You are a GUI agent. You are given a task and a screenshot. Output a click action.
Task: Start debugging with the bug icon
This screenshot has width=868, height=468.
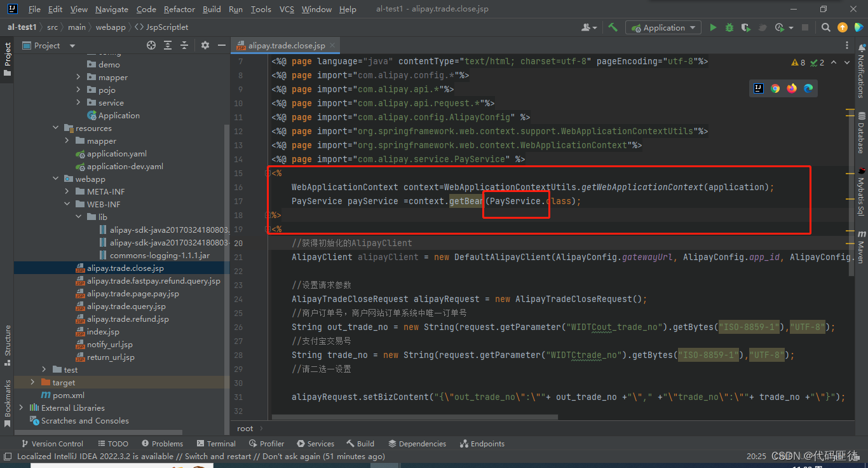click(x=729, y=27)
